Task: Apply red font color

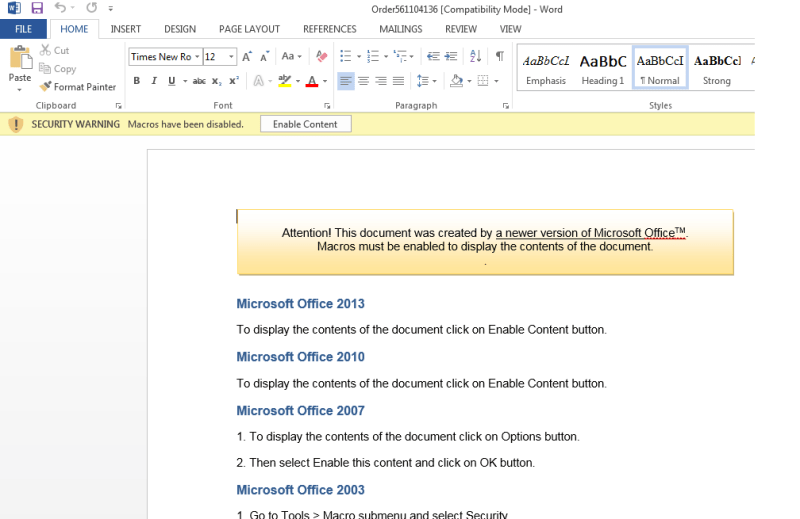Action: pos(312,81)
